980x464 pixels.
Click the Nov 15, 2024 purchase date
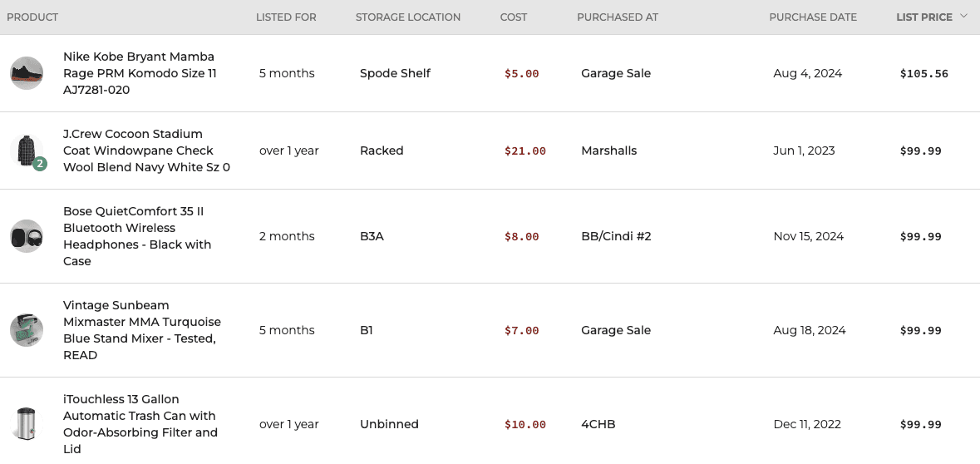point(808,236)
